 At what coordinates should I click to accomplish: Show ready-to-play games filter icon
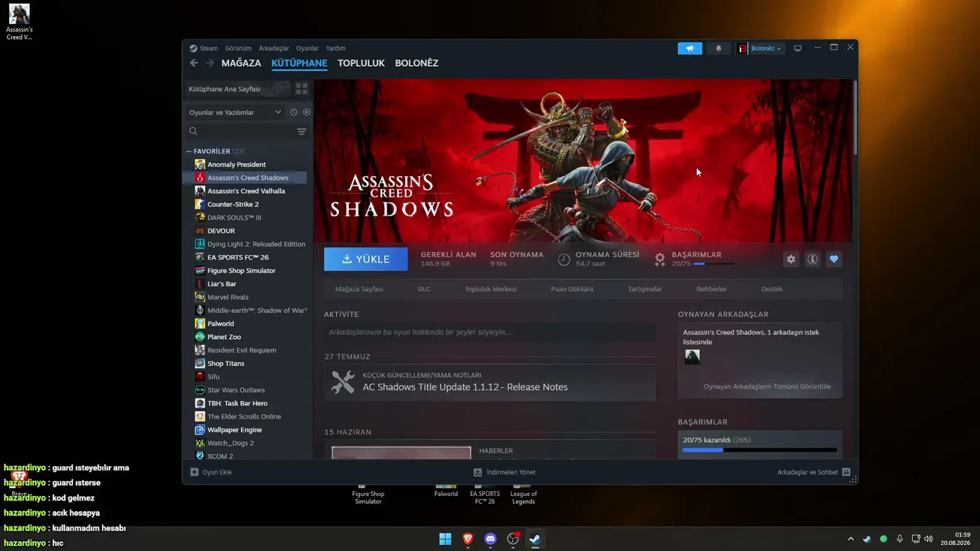point(306,112)
